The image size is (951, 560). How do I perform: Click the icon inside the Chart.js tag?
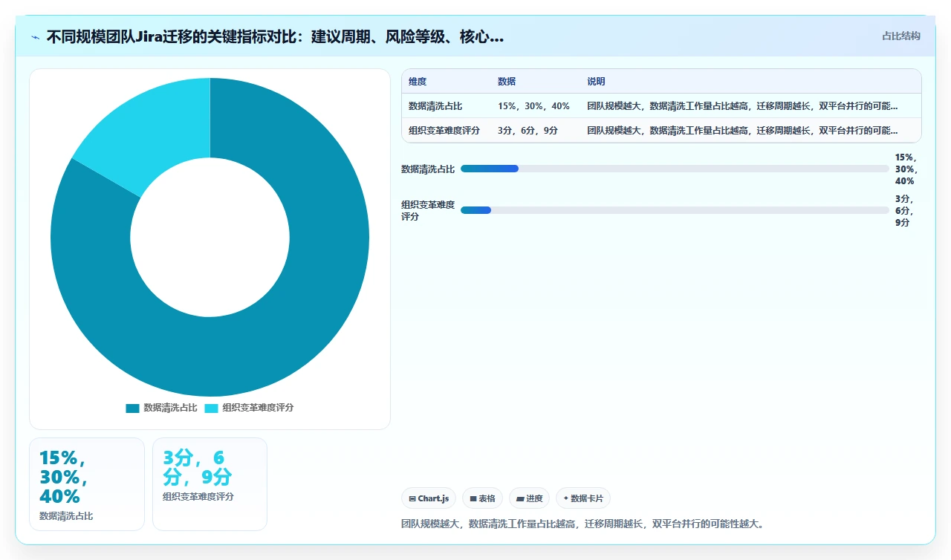pyautogui.click(x=412, y=499)
